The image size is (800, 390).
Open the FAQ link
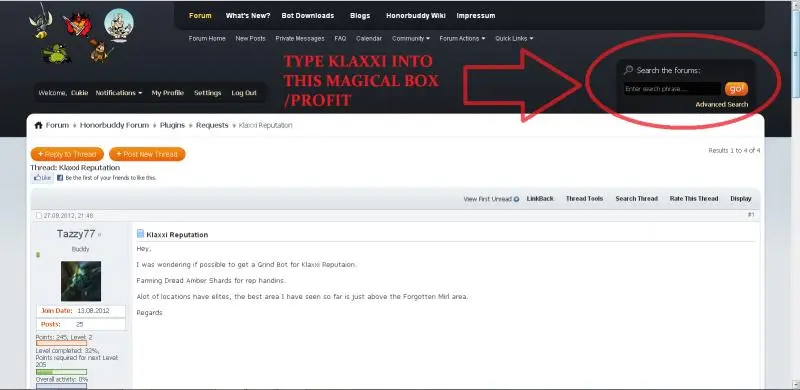click(340, 38)
